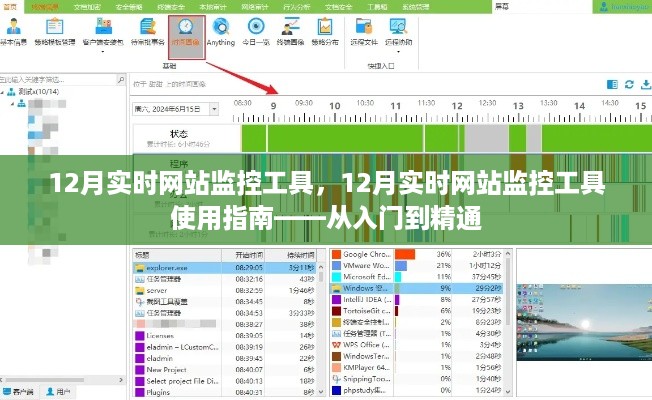Click the Google Chrome icon in app list
Screen dimensions: 652x400
336,255
